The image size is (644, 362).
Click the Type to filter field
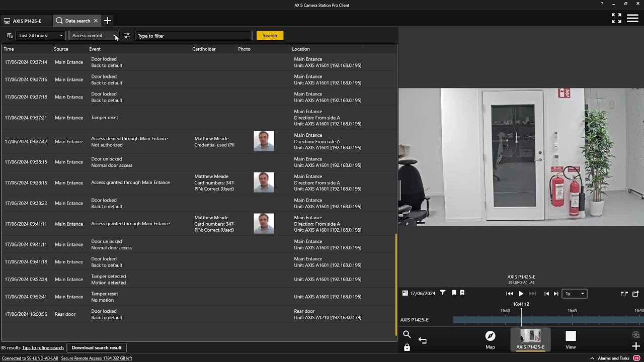[x=193, y=36]
